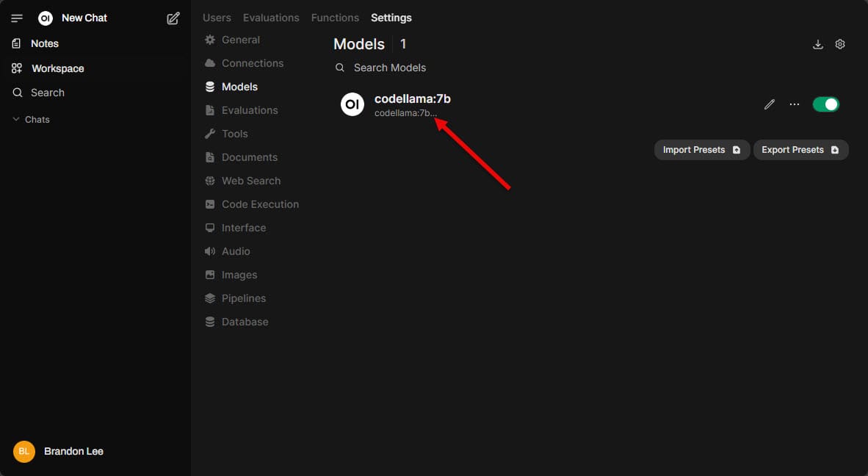The height and width of the screenshot is (476, 868).
Task: Click the Import Presets button
Action: 701,150
